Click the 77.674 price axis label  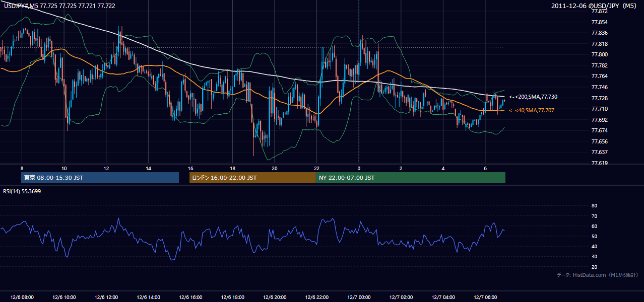(601, 130)
